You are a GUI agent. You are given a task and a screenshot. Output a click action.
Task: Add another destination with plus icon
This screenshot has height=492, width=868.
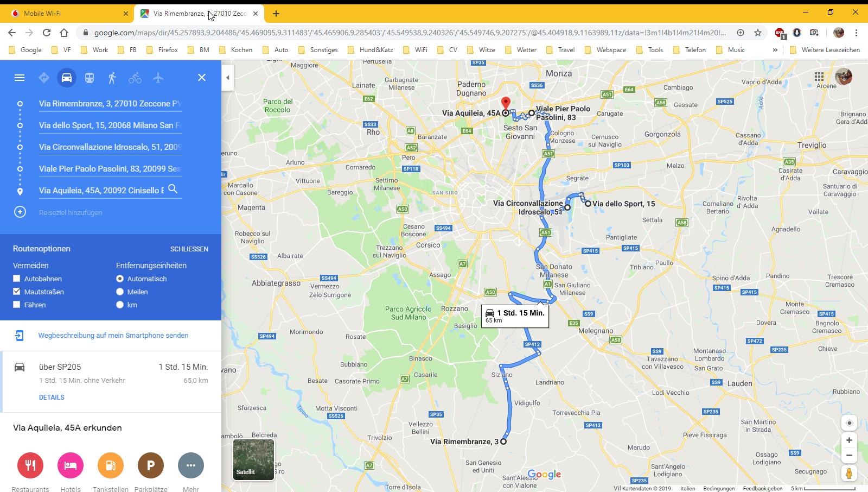point(20,212)
